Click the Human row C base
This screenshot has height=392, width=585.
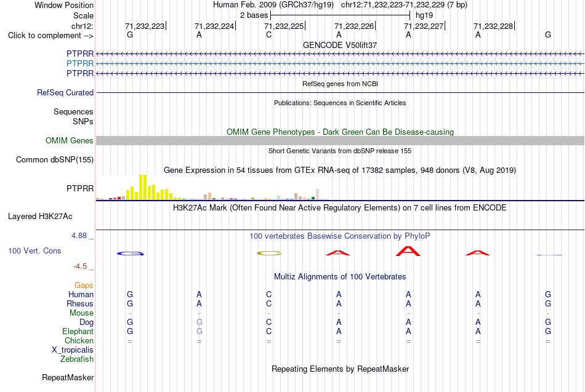point(269,295)
